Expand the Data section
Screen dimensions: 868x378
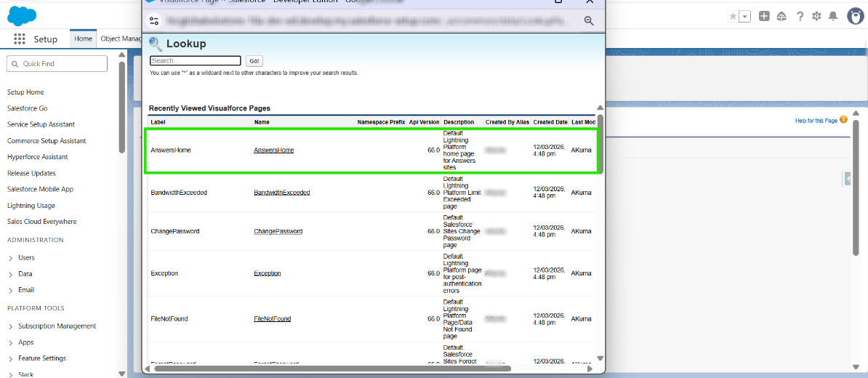coord(11,274)
